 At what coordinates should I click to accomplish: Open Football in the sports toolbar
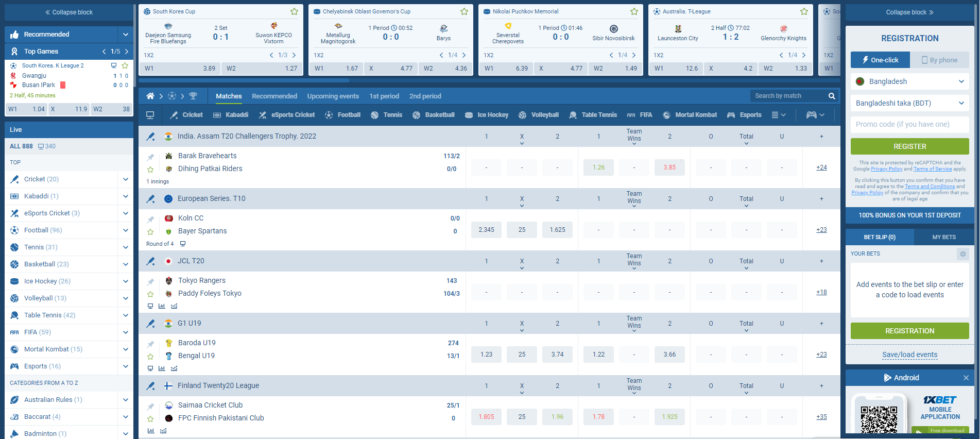tap(342, 115)
